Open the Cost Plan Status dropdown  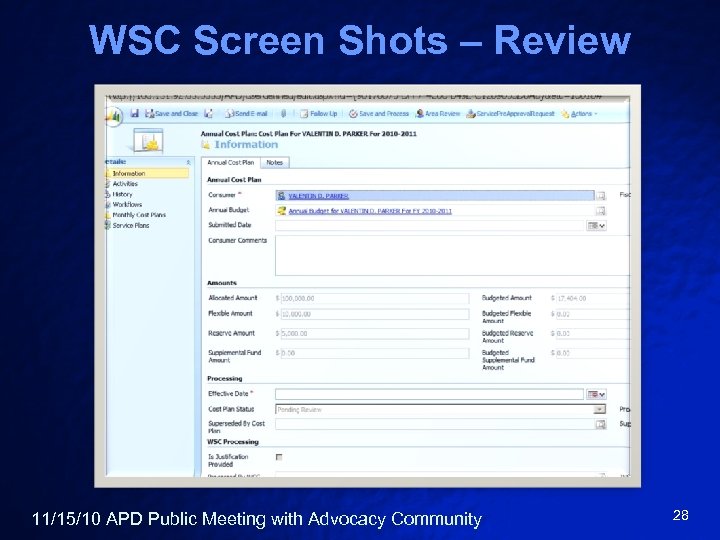pyautogui.click(x=440, y=409)
